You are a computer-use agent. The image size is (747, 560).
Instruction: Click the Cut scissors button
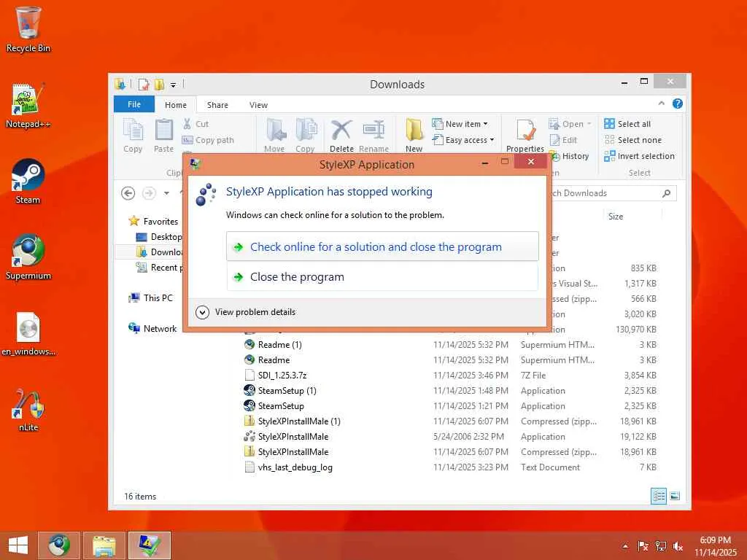196,124
